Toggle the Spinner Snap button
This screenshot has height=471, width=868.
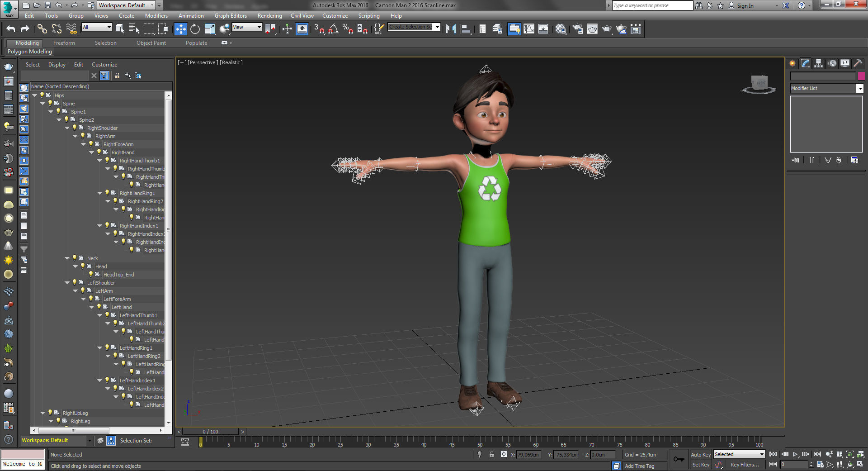click(x=362, y=29)
